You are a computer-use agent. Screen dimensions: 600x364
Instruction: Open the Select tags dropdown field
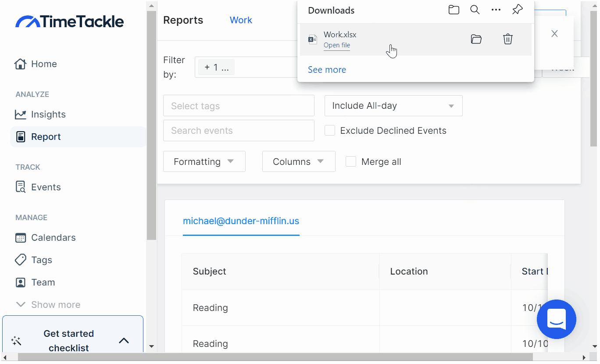[x=239, y=106]
